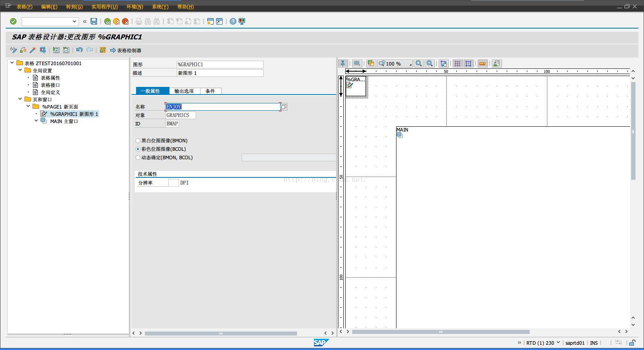
Task: Click the yellow Exit icon
Action: 116,21
